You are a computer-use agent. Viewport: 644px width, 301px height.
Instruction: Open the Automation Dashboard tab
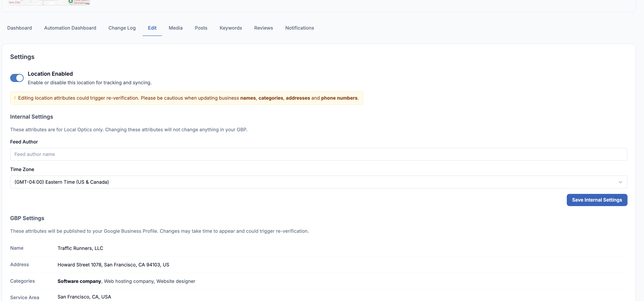click(70, 28)
